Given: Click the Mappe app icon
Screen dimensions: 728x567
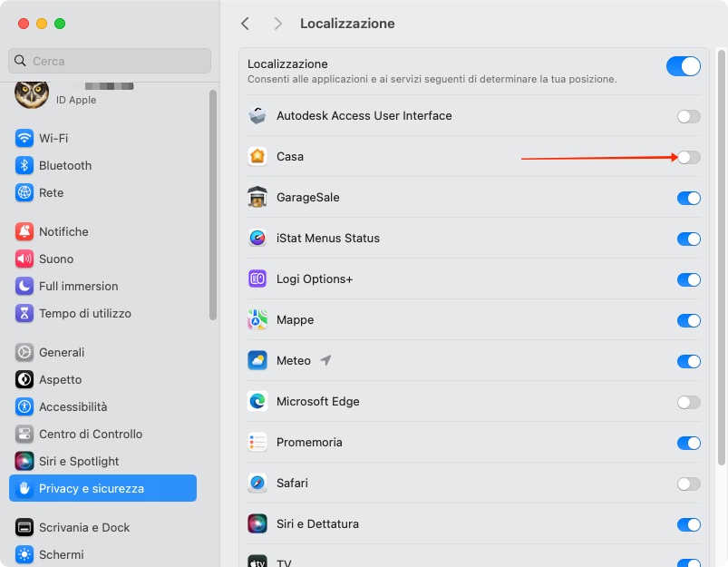Looking at the screenshot, I should click(257, 320).
